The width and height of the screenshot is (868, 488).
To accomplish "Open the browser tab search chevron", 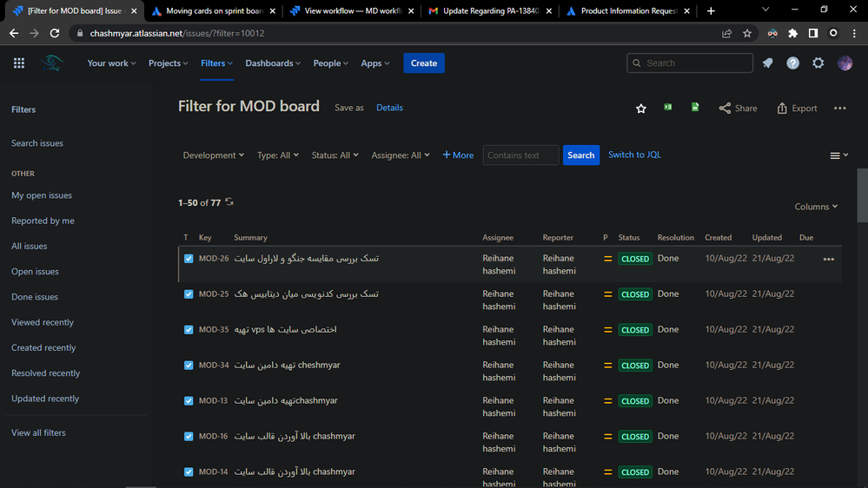I will click(x=765, y=10).
